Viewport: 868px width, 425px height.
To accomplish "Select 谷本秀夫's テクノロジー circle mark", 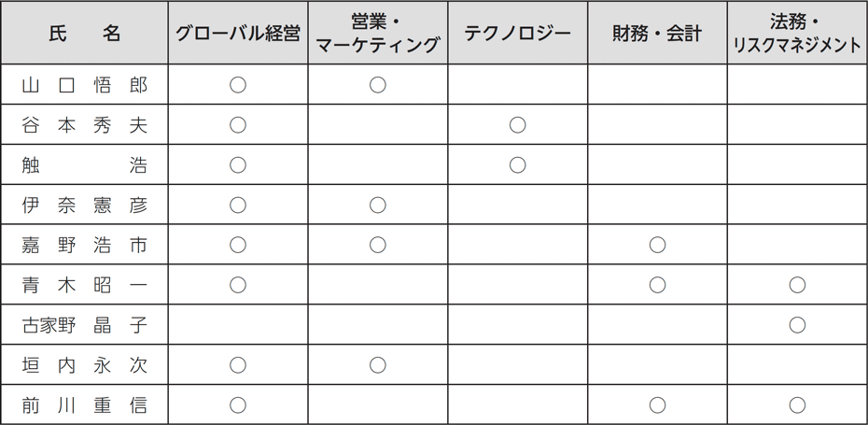I will click(x=518, y=125).
